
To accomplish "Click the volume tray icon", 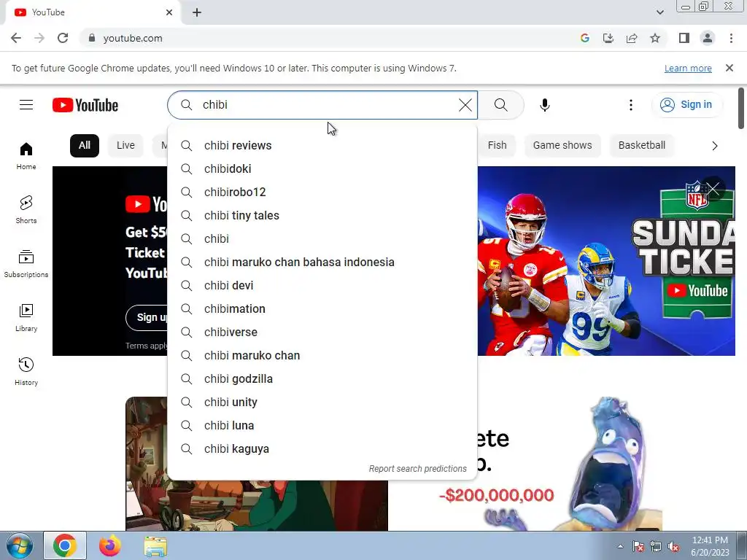I will (673, 547).
